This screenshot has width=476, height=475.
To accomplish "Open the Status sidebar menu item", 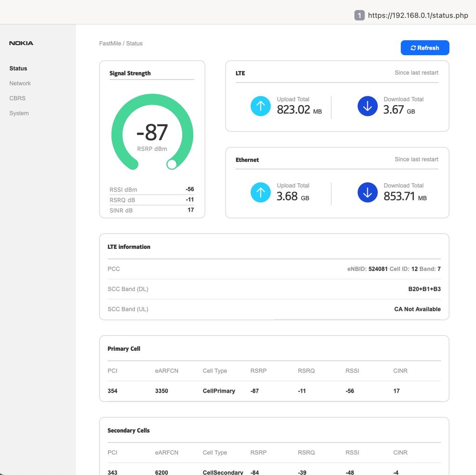I will [18, 68].
